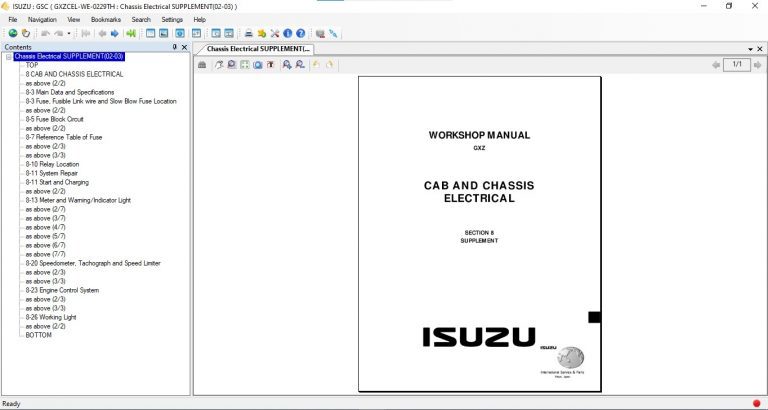Open the File menu
This screenshot has width=768, height=410.
click(13, 20)
